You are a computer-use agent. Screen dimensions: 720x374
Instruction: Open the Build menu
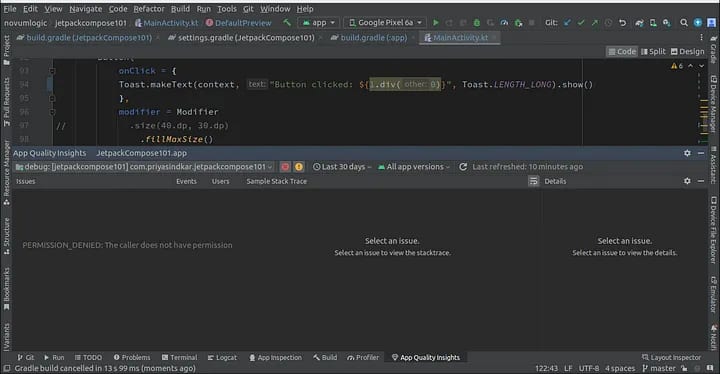(x=180, y=9)
